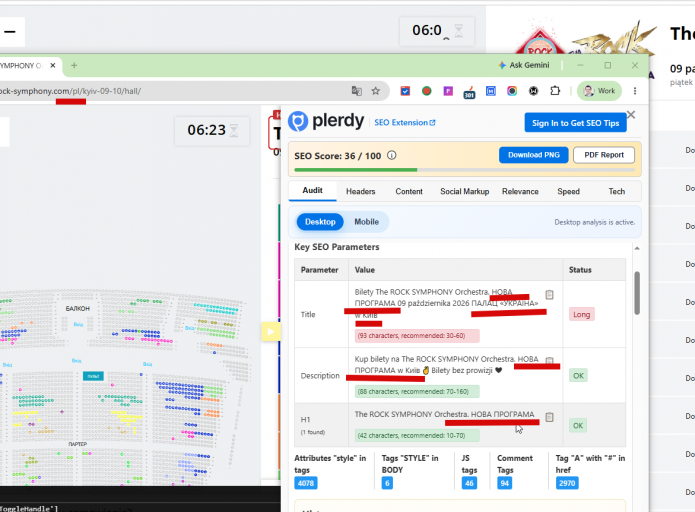
Task: Click 93 characters recommended 30-60 note
Action: pyautogui.click(x=417, y=336)
